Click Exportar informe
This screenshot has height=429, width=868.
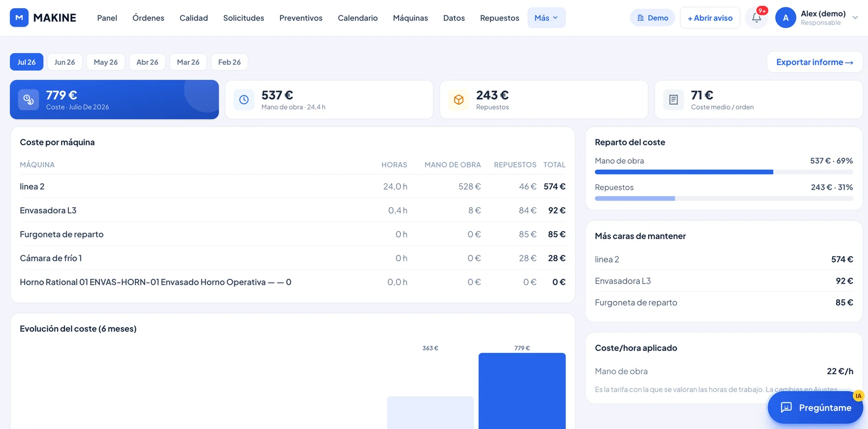coord(814,62)
